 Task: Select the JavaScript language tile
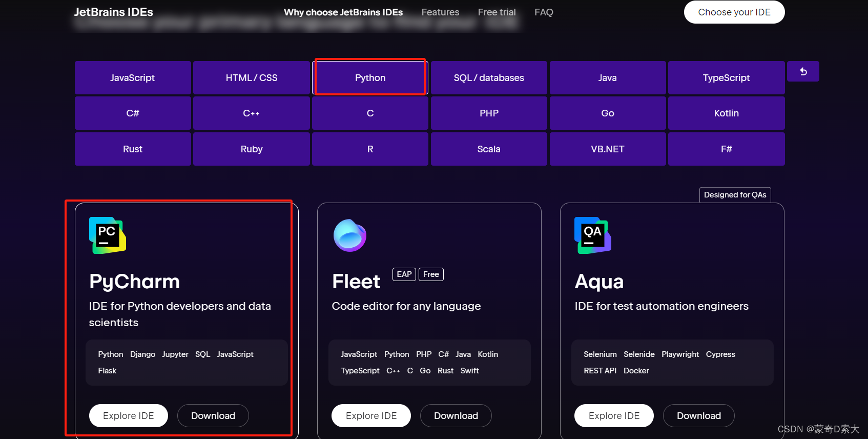tap(133, 78)
